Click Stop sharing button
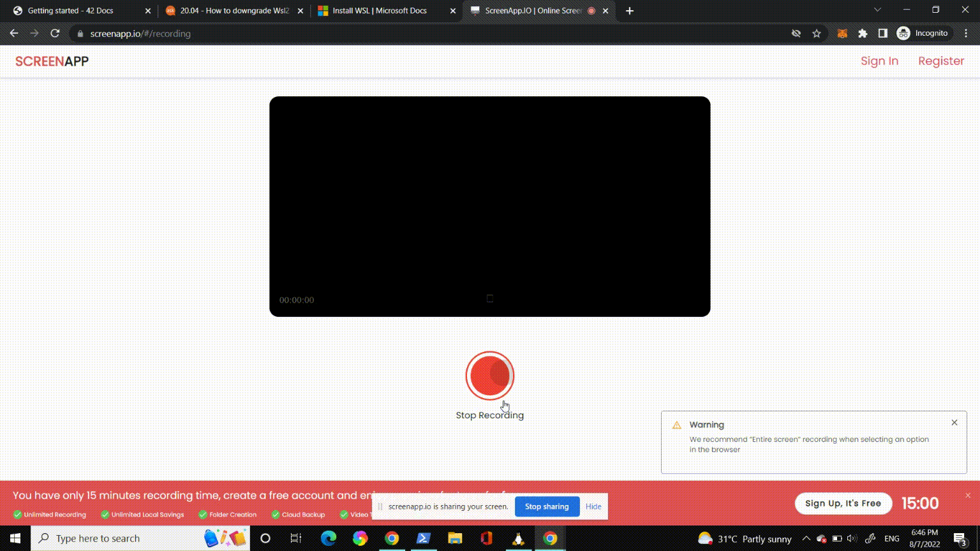This screenshot has height=551, width=980. click(x=547, y=506)
